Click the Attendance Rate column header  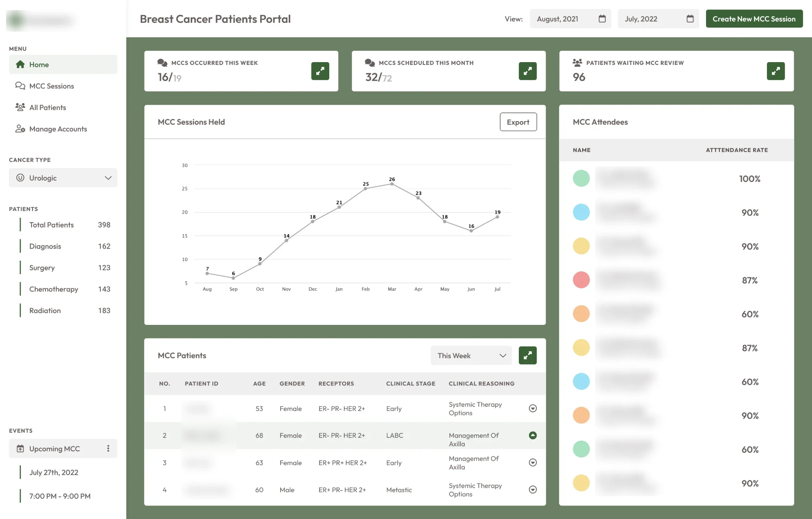[x=737, y=150]
